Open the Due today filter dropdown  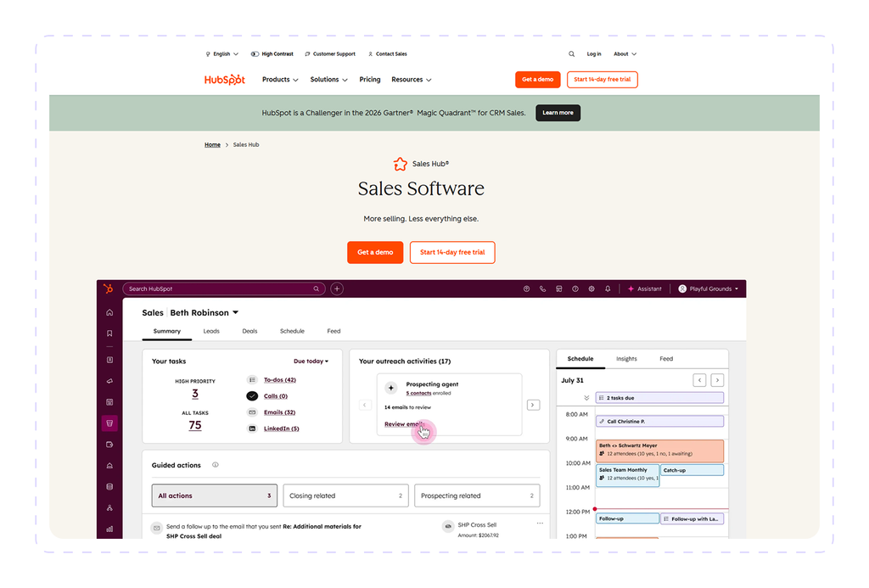tap(311, 361)
